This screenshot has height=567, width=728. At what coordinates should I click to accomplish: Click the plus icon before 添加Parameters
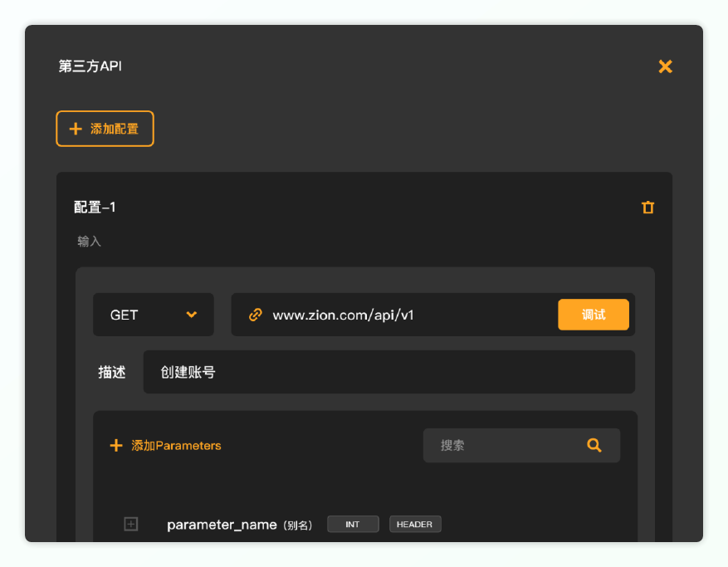116,446
